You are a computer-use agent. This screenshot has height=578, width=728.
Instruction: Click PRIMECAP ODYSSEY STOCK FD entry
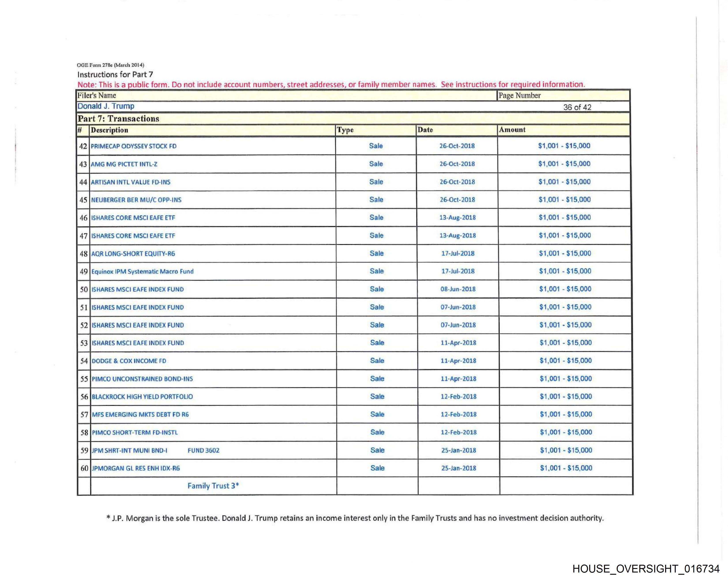(x=133, y=146)
